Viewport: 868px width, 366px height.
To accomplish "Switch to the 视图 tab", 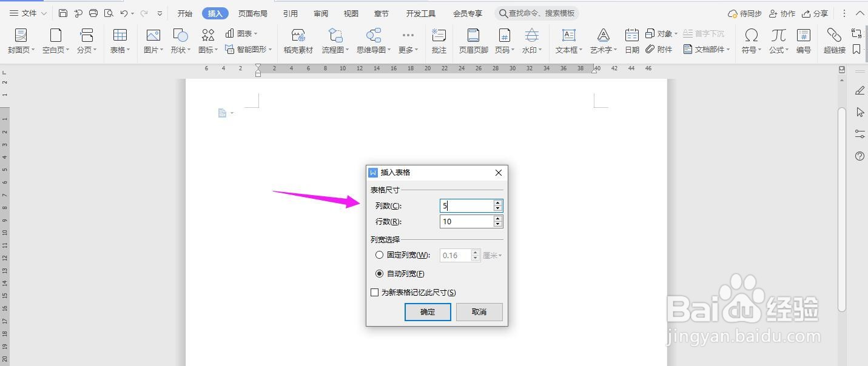I will (351, 13).
